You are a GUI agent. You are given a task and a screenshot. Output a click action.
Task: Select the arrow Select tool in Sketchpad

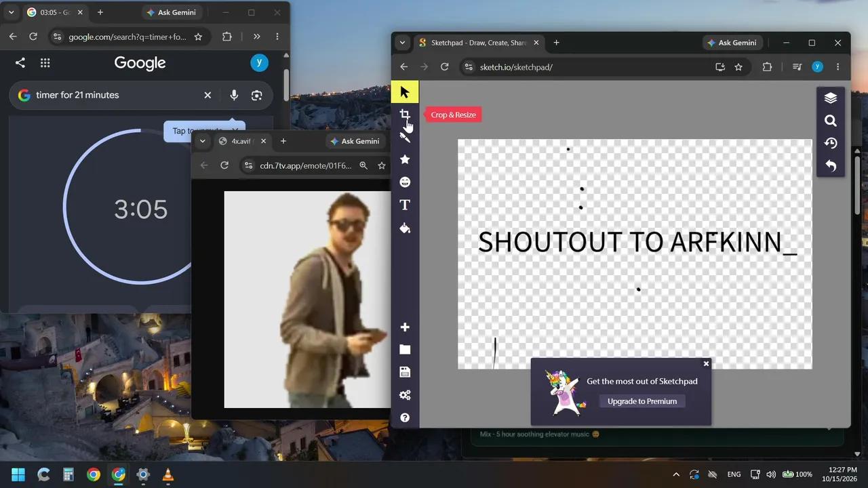point(405,92)
